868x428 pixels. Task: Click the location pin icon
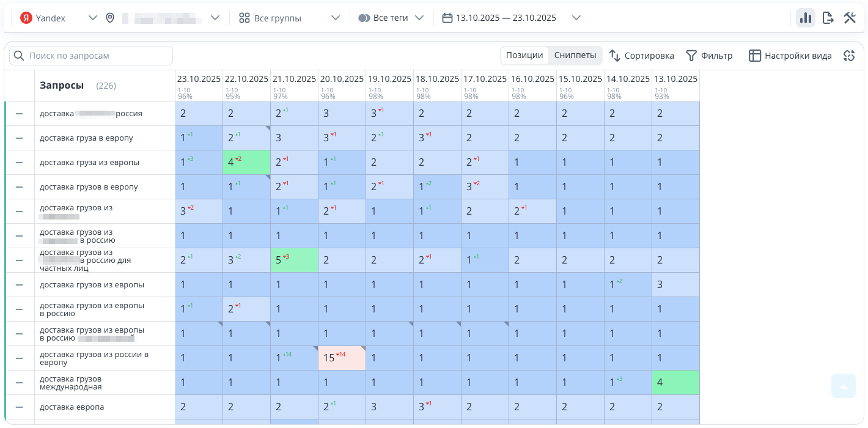[x=110, y=18]
